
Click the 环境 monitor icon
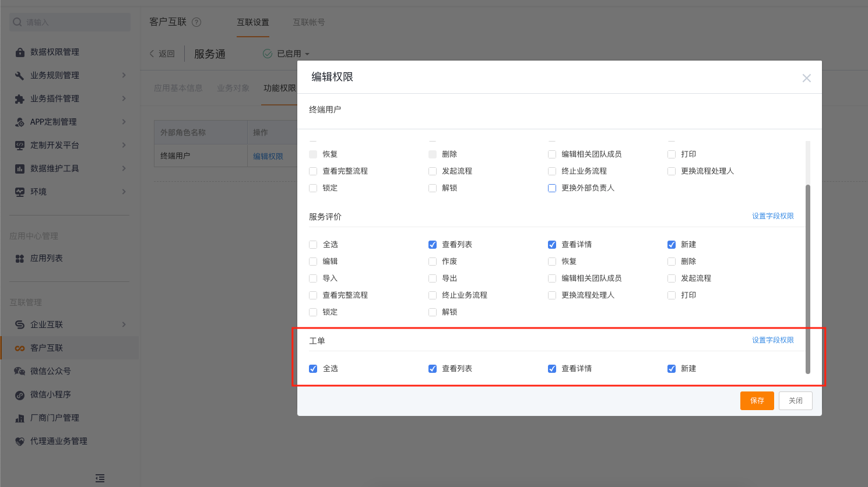pyautogui.click(x=20, y=192)
